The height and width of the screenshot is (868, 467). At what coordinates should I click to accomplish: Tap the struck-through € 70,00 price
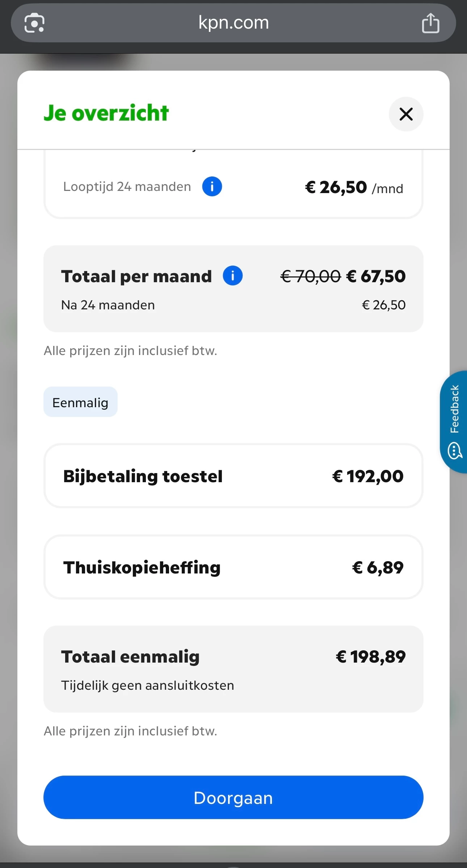tap(311, 276)
